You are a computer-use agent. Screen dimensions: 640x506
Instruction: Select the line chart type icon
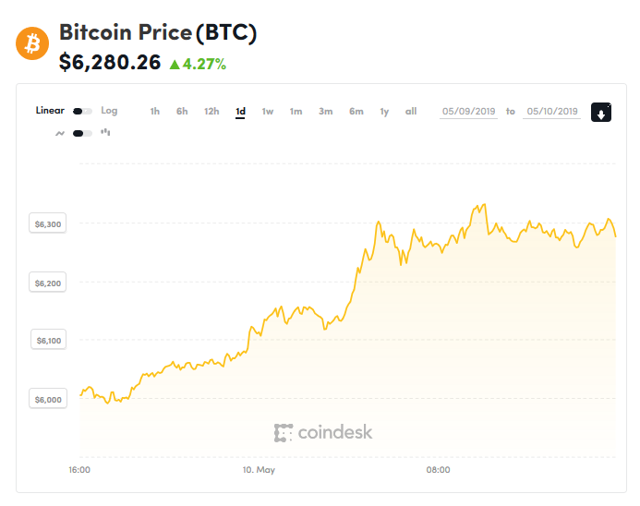pyautogui.click(x=60, y=132)
